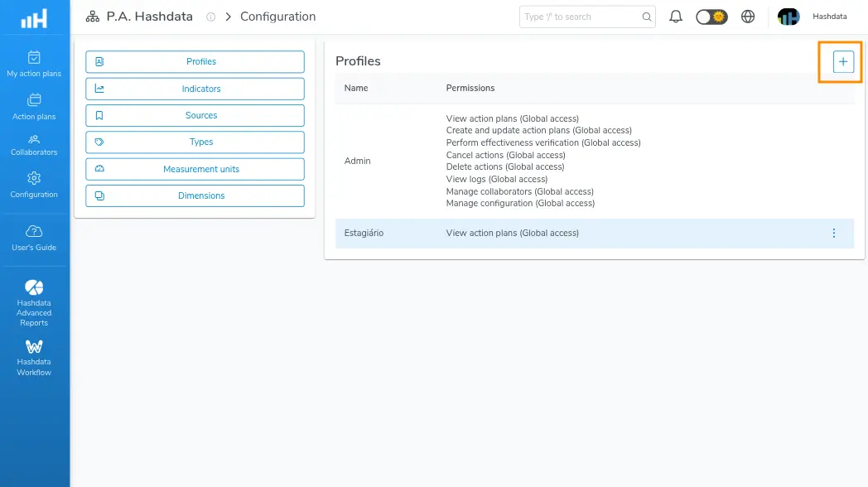The image size is (868, 487).
Task: Click the breadcrumb chevron separator
Action: [x=228, y=17]
